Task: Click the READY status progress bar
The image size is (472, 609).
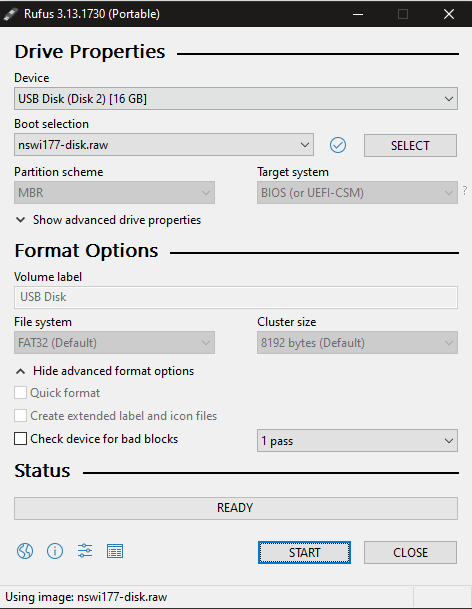Action: pyautogui.click(x=236, y=508)
